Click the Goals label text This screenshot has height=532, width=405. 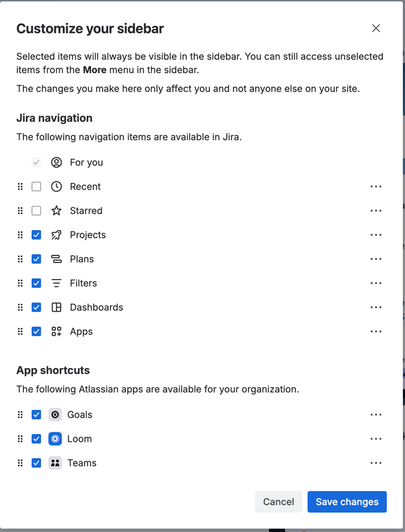[80, 415]
